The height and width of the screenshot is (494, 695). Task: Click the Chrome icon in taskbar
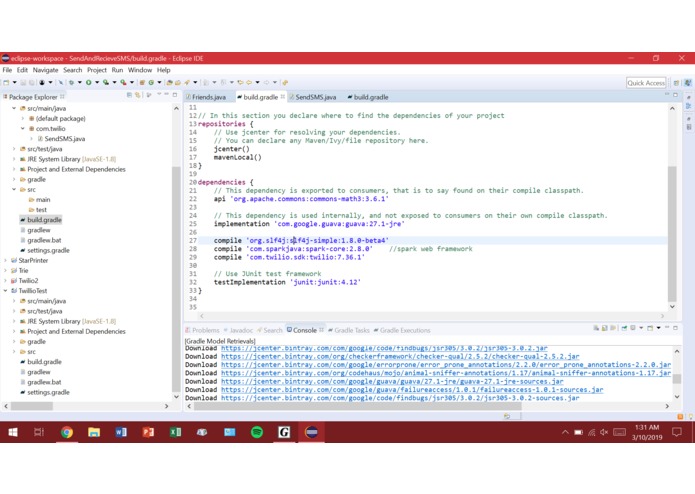(67, 432)
